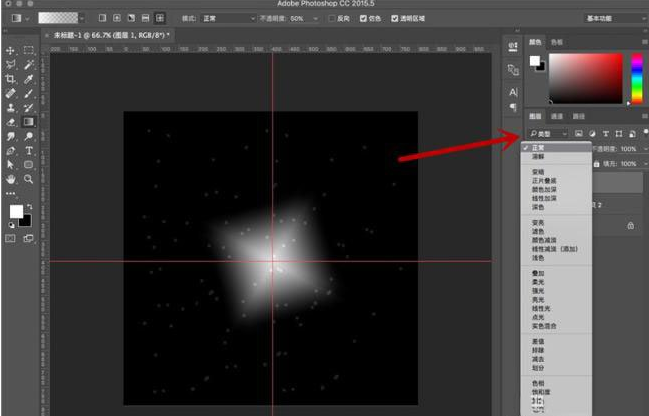Select the Eyedropper tool
This screenshot has height=416, width=649.
pos(29,79)
